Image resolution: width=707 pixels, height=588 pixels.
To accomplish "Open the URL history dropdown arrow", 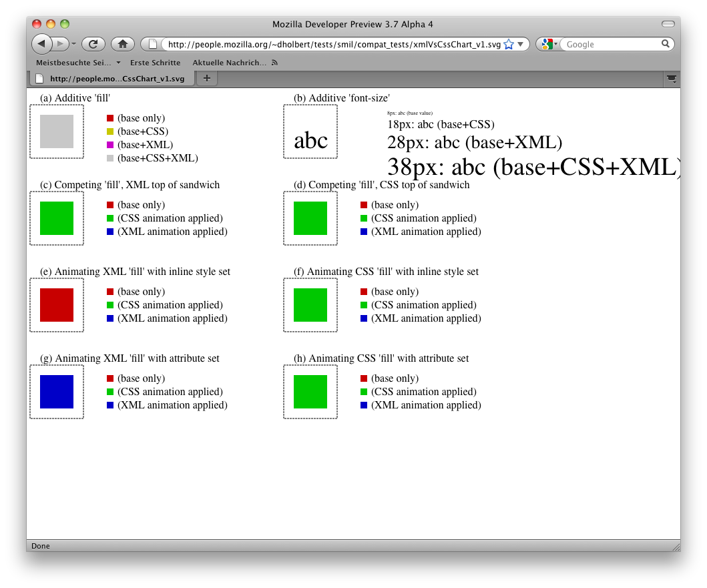I will click(x=520, y=44).
